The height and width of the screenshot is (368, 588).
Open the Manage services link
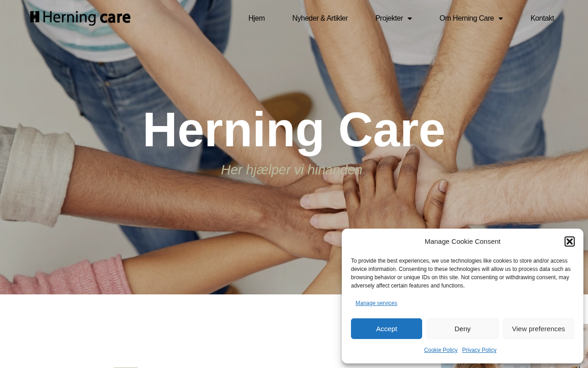376,303
